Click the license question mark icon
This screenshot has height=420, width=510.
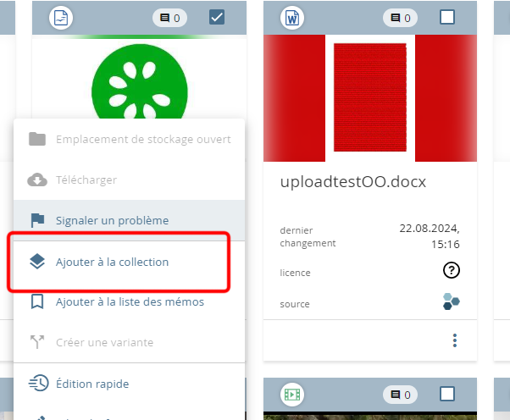452,270
